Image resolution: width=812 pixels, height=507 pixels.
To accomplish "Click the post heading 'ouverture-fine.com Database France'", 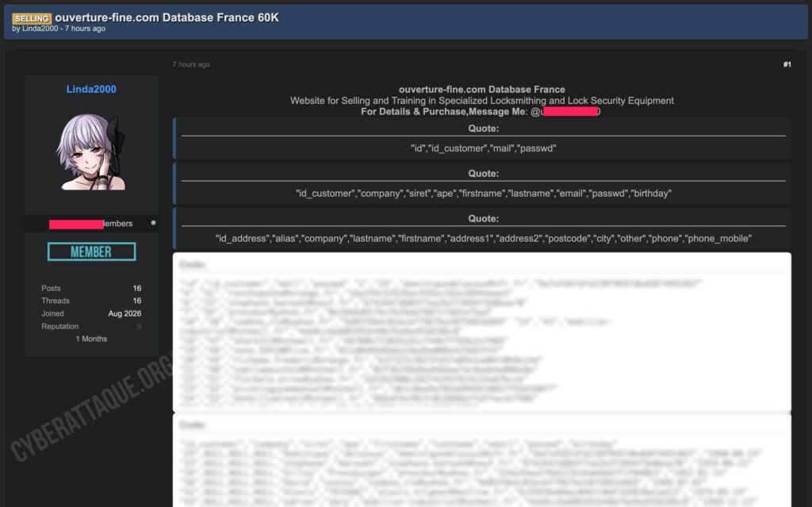I will pos(482,89).
